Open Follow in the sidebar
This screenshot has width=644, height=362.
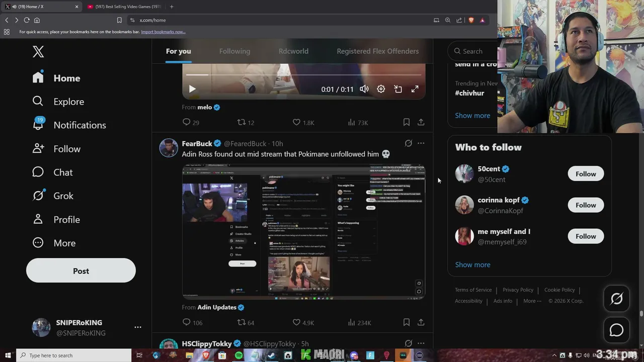coord(56,149)
